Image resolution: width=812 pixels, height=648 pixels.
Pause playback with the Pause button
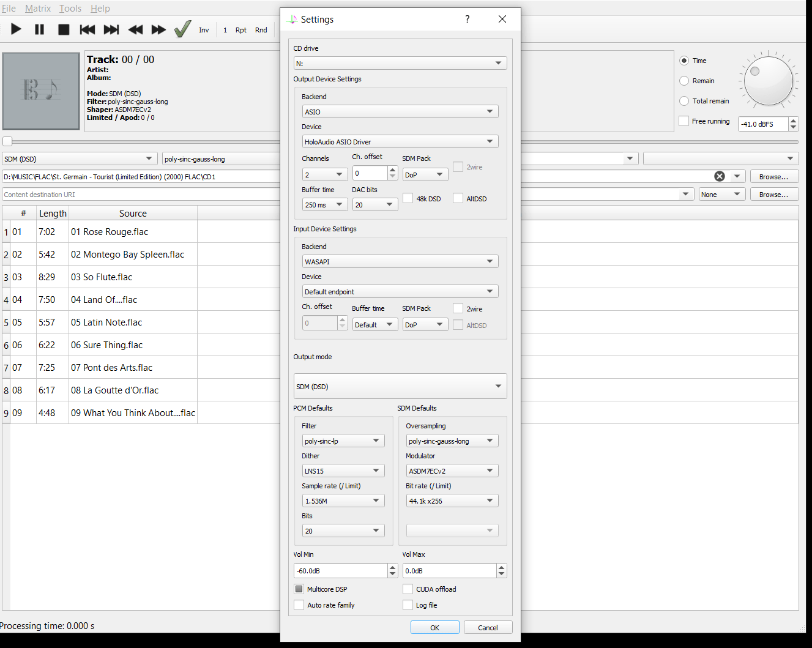click(x=40, y=29)
